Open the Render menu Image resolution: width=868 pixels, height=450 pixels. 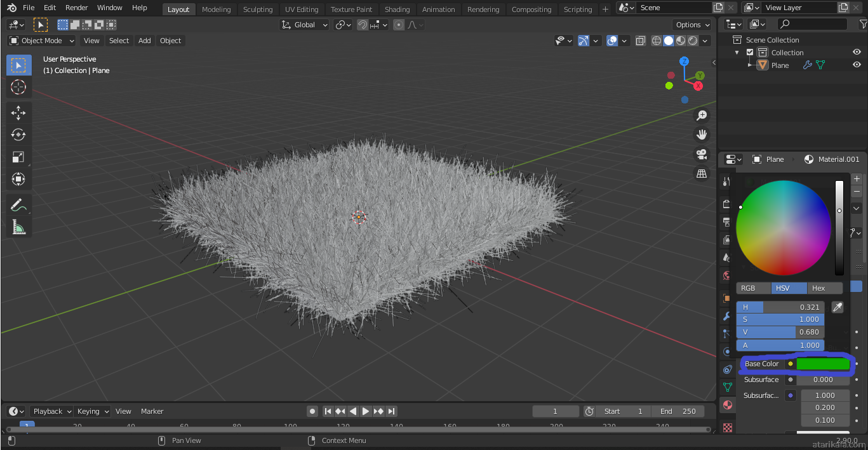click(77, 8)
